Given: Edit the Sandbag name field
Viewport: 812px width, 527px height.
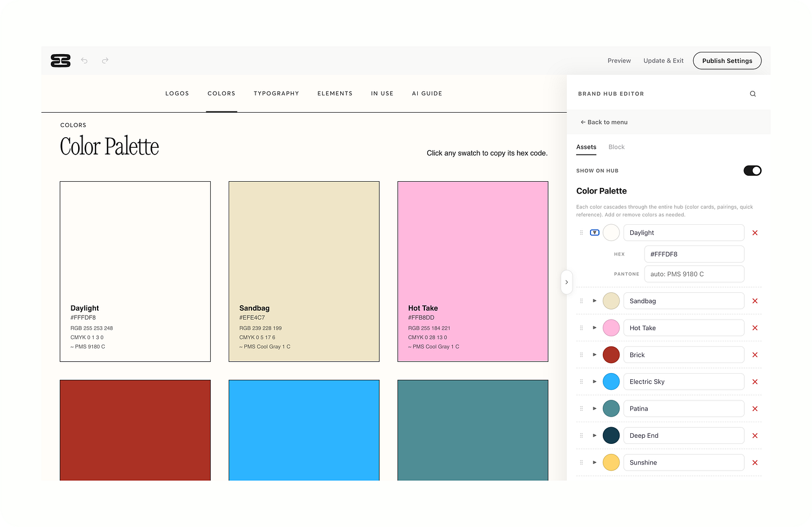Looking at the screenshot, I should [684, 301].
